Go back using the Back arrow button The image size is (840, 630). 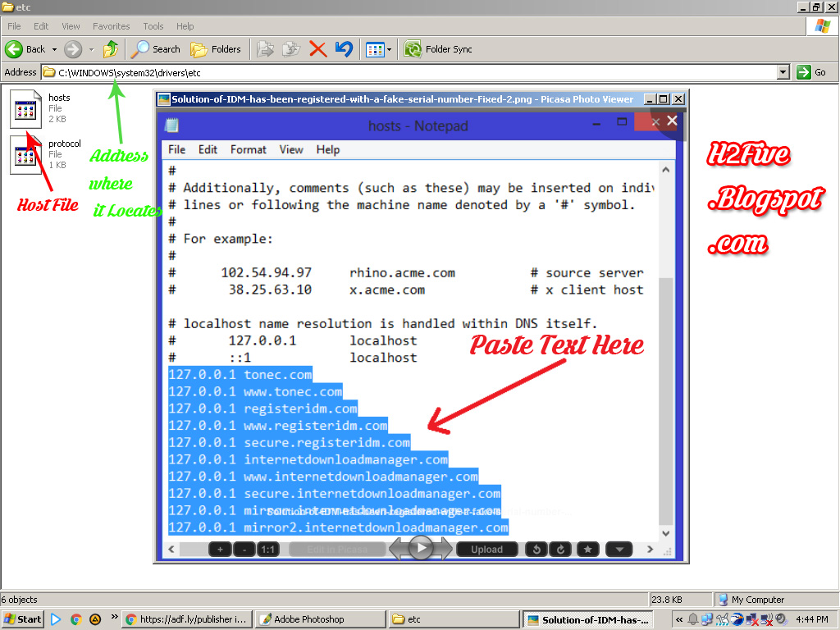[25, 49]
